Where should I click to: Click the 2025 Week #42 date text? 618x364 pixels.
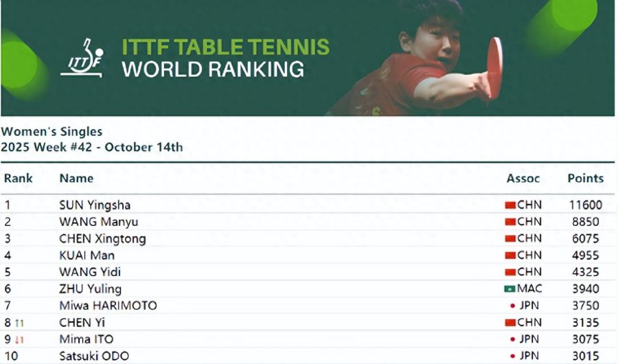click(x=92, y=147)
